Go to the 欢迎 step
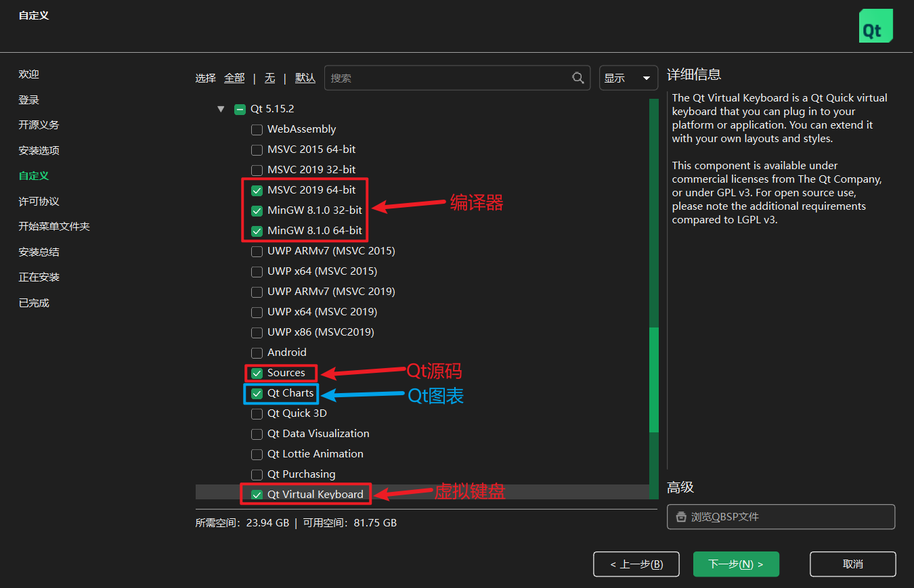This screenshot has height=588, width=914. 29,74
